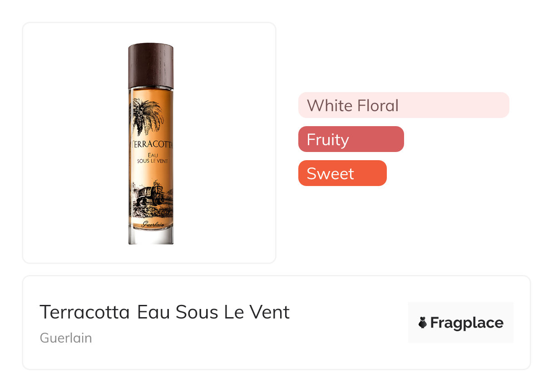The width and height of the screenshot is (553, 392).
Task: Select the Sweet accord bar
Action: [x=342, y=173]
